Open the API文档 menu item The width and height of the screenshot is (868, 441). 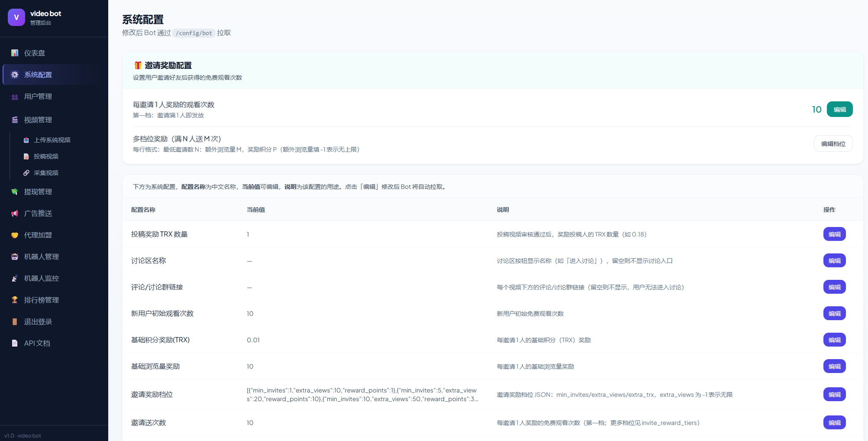coord(37,343)
